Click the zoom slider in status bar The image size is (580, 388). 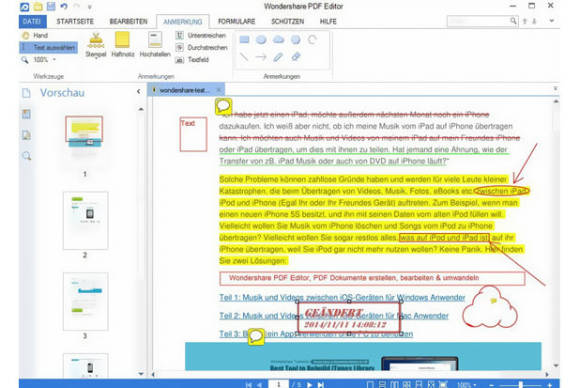520,385
